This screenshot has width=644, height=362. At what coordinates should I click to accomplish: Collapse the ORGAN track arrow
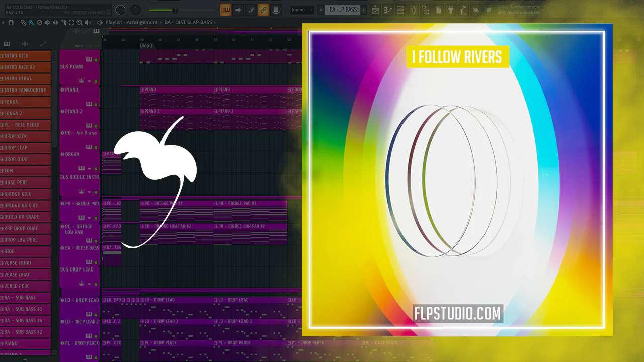coord(90,169)
